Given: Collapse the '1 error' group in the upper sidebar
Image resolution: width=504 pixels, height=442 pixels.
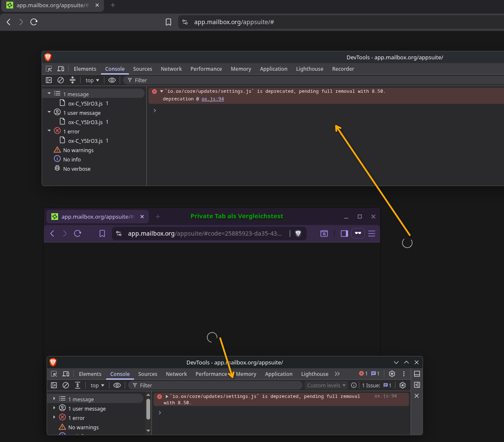Looking at the screenshot, I should [49, 131].
